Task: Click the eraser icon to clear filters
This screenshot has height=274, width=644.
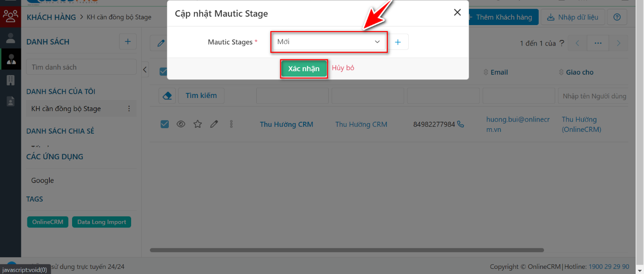Action: [x=167, y=95]
